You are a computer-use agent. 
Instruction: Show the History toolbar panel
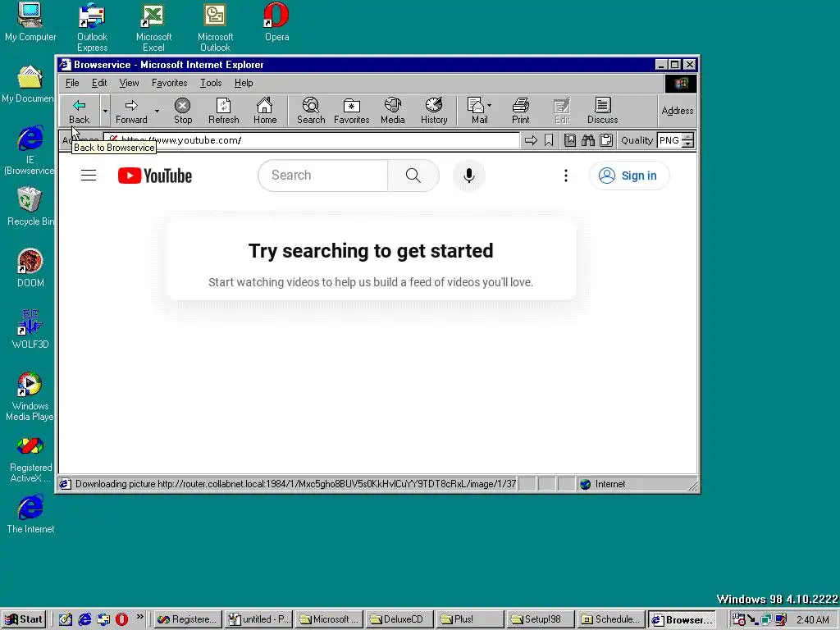click(x=434, y=111)
